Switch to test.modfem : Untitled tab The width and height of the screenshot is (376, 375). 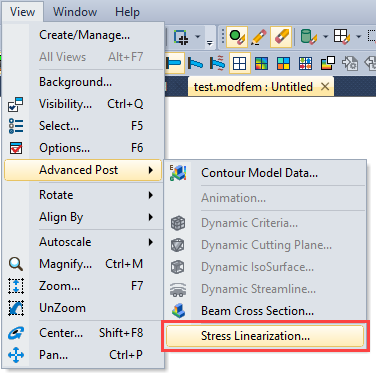253,87
